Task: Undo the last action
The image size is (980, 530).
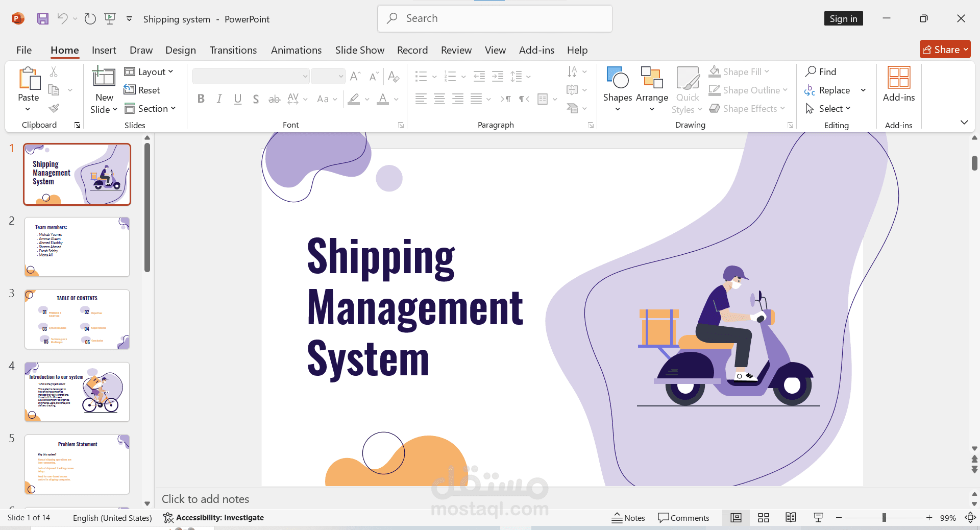Action: [62, 19]
